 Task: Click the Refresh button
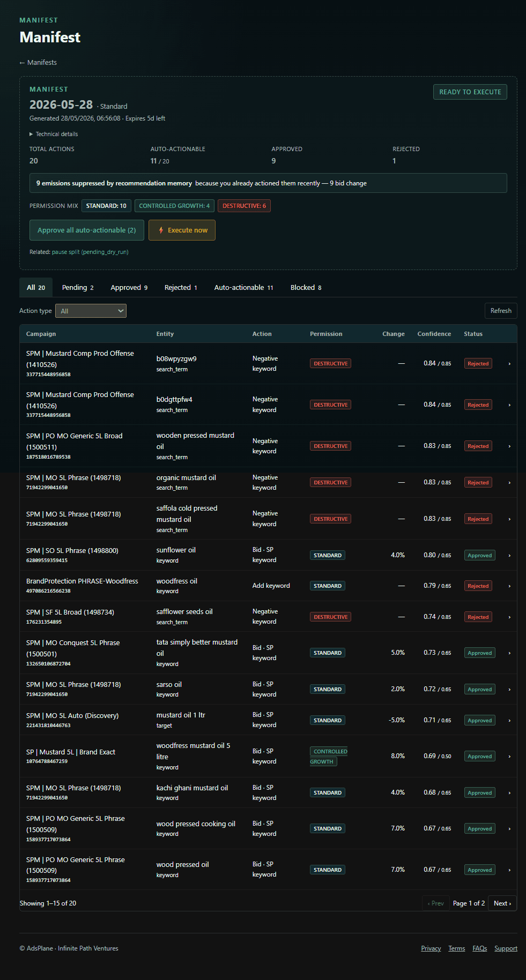click(501, 311)
